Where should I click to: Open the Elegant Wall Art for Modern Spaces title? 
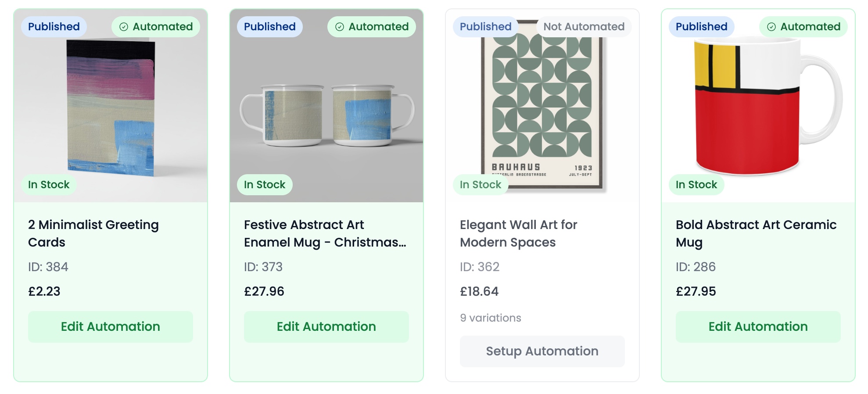(x=518, y=233)
